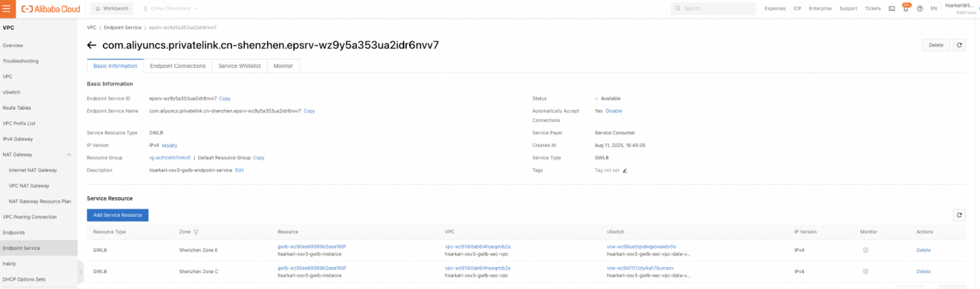Refresh the Service Resource table

(959, 215)
